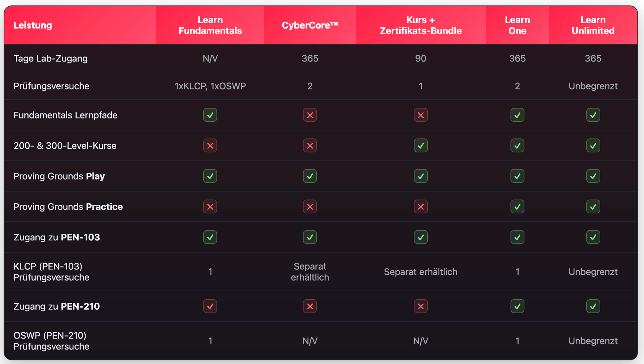Select the CyberCore™ column header

point(310,25)
